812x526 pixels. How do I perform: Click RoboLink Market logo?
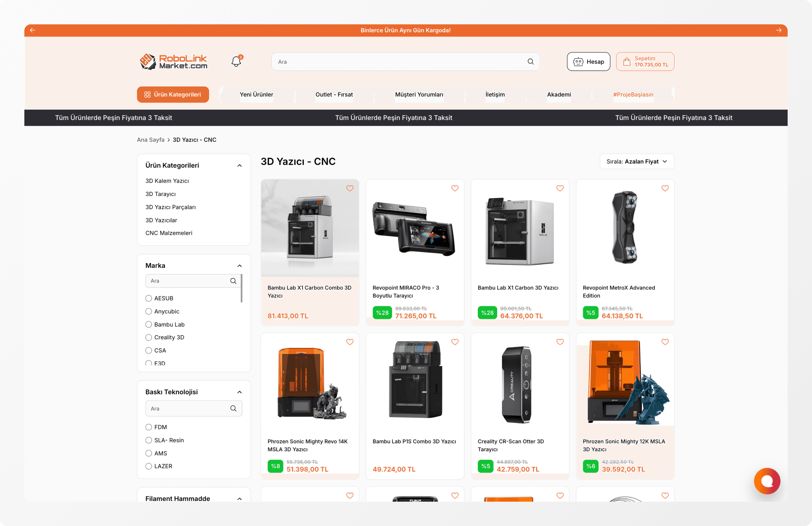173,61
